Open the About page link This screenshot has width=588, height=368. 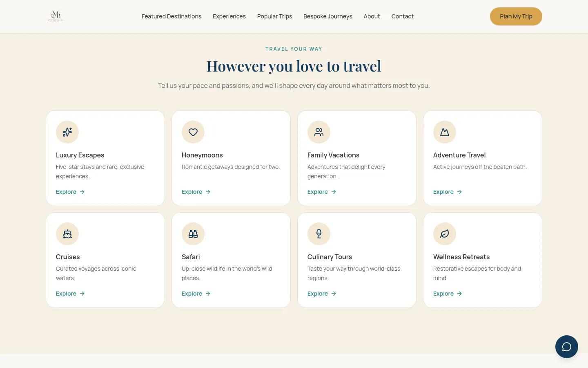click(372, 16)
